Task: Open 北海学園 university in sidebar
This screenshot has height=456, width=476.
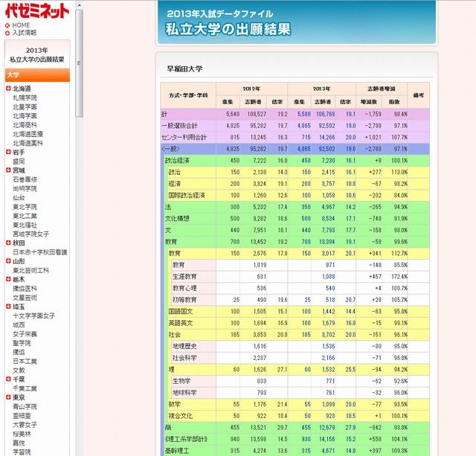Action: (25, 116)
